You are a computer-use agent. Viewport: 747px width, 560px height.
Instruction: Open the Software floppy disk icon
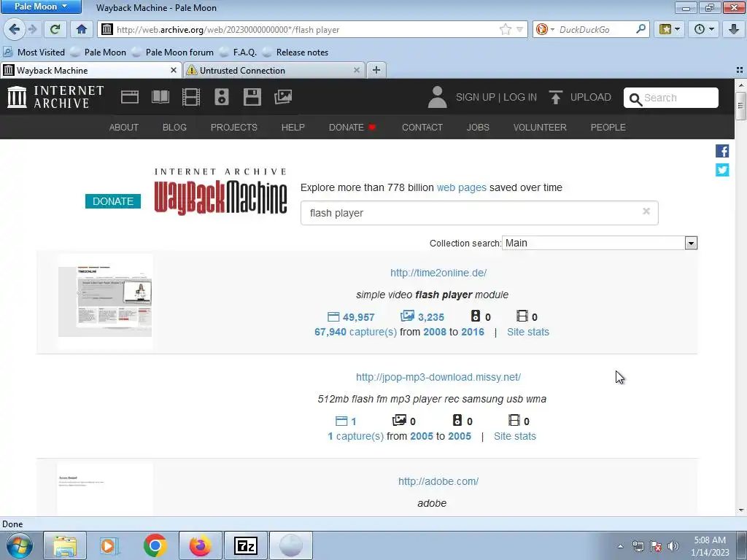point(252,97)
